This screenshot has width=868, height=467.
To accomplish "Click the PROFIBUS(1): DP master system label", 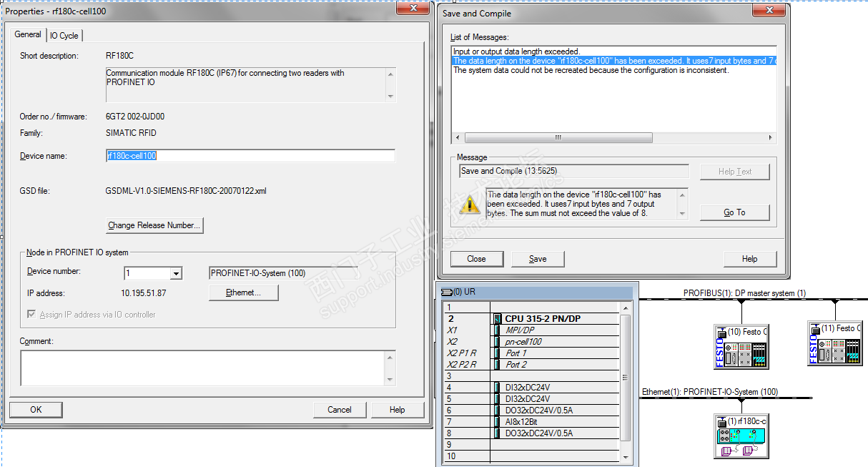I will pos(744,293).
